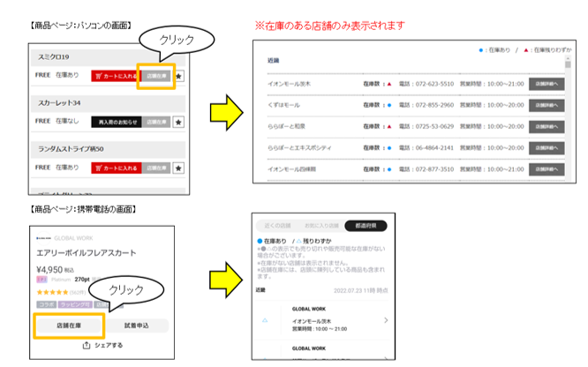Click the favorite star for ランダムストライプ柄50

click(179, 167)
